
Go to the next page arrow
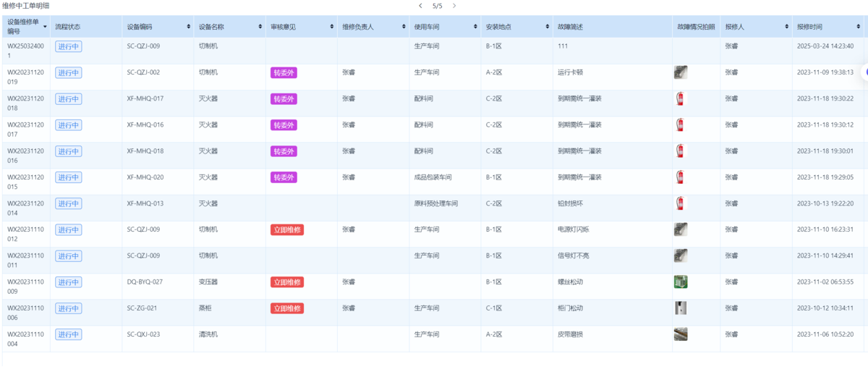(454, 6)
